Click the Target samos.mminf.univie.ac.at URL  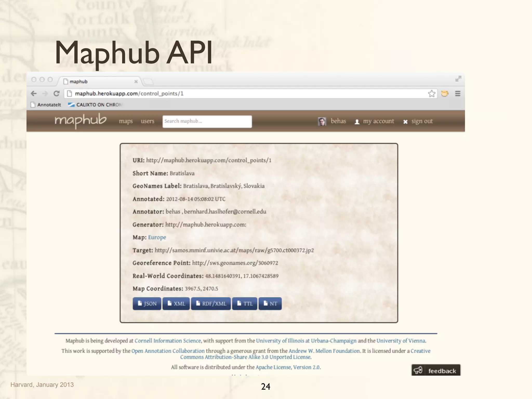click(234, 250)
